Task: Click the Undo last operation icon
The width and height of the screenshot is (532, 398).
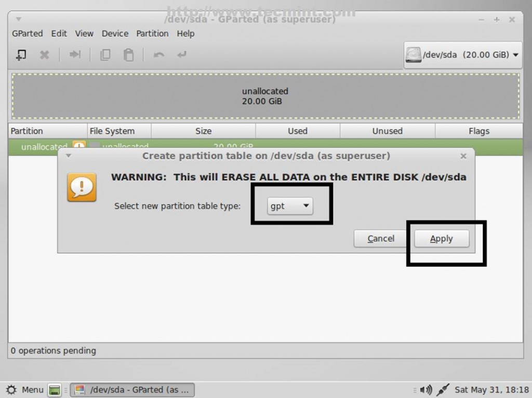Action: [158, 54]
